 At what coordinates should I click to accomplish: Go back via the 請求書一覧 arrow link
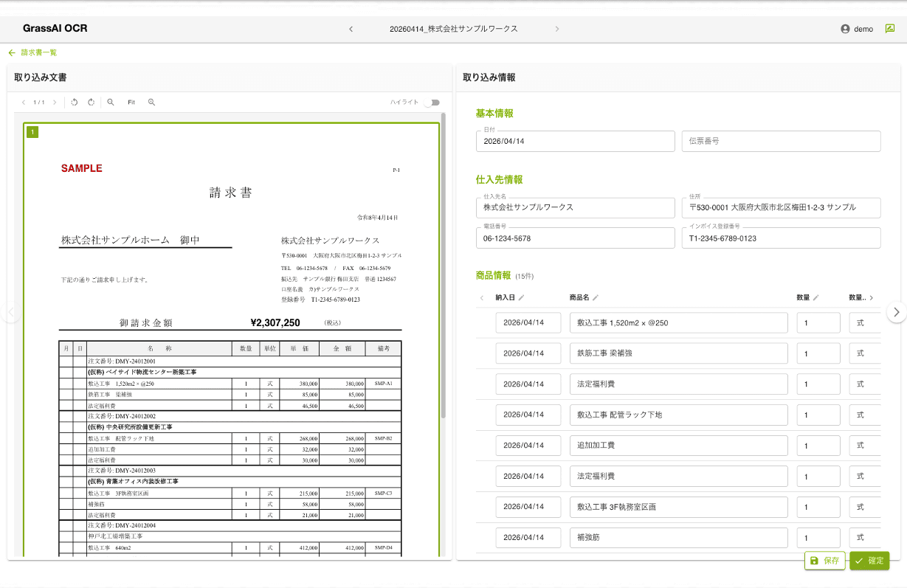32,52
